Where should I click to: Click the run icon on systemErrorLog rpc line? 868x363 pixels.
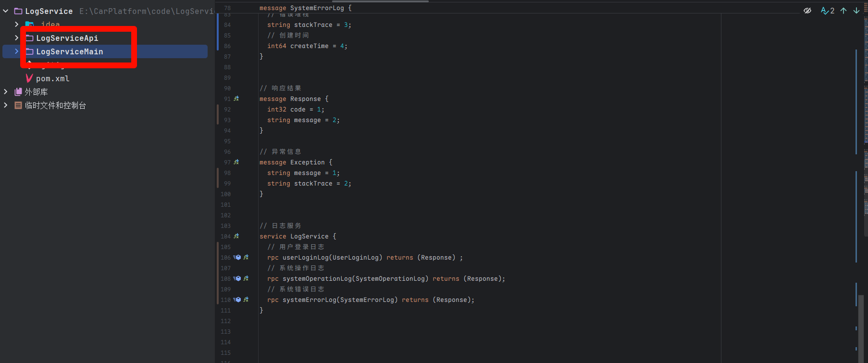click(246, 300)
